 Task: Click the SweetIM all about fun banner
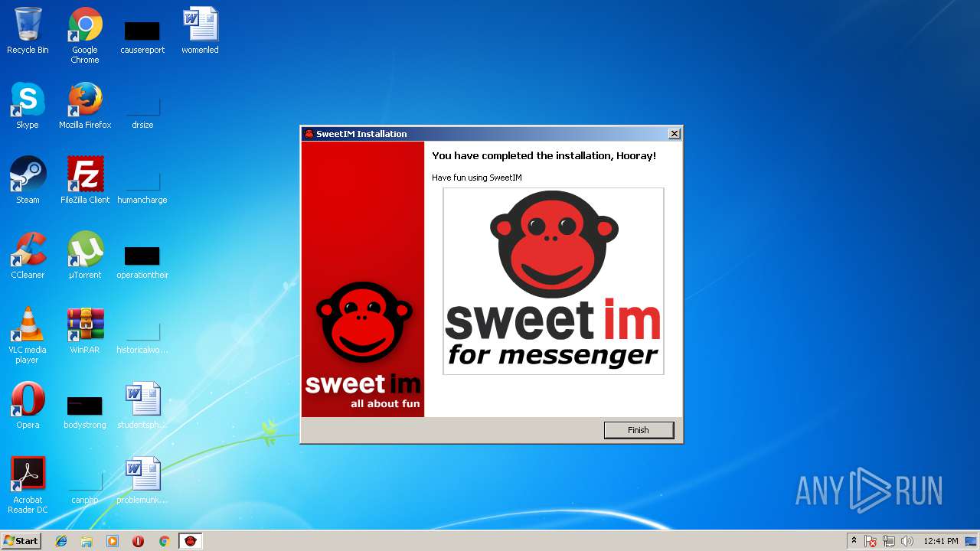pyautogui.click(x=363, y=279)
